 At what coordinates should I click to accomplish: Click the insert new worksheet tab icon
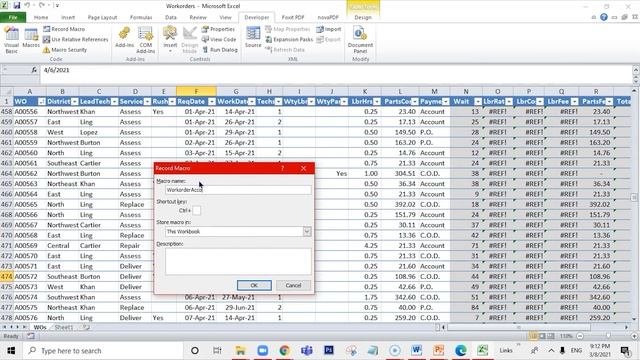pyautogui.click(x=86, y=327)
